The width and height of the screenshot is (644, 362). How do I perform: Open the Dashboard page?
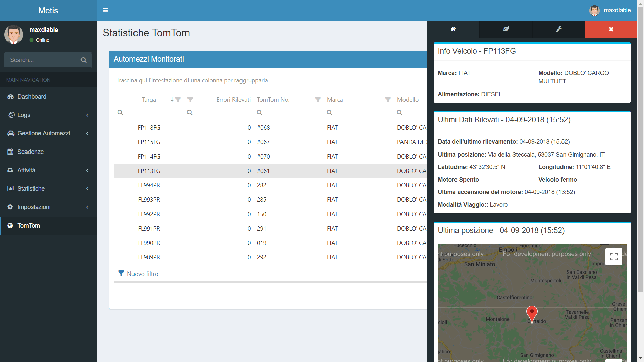pyautogui.click(x=32, y=97)
